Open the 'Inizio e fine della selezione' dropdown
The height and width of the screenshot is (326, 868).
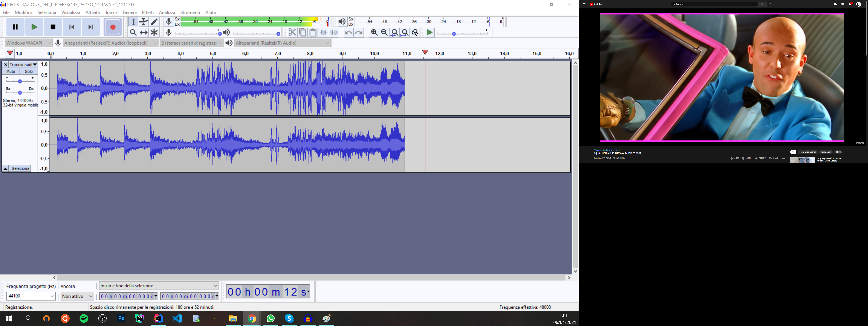click(159, 286)
